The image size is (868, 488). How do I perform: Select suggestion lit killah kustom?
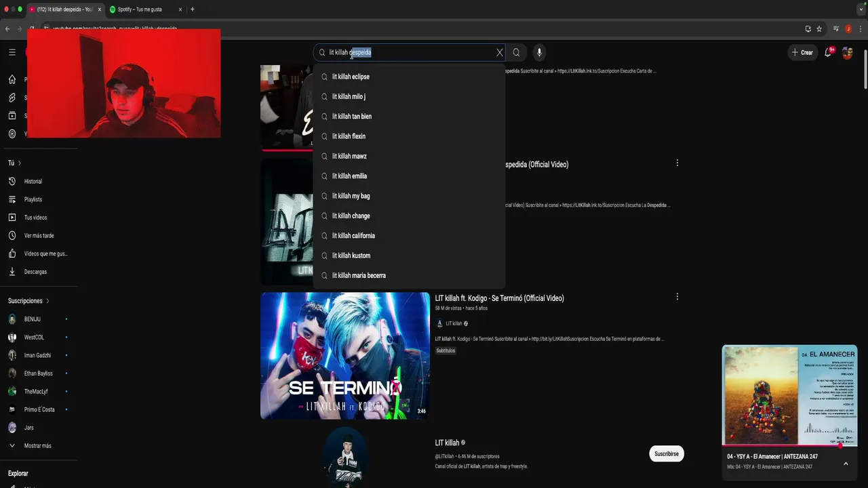[x=409, y=256]
